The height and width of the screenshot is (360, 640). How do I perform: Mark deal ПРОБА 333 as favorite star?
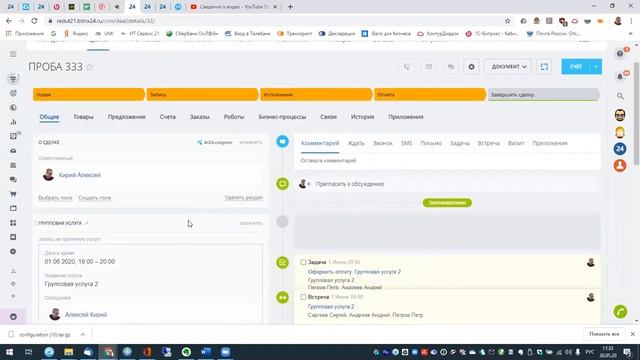pyautogui.click(x=90, y=67)
